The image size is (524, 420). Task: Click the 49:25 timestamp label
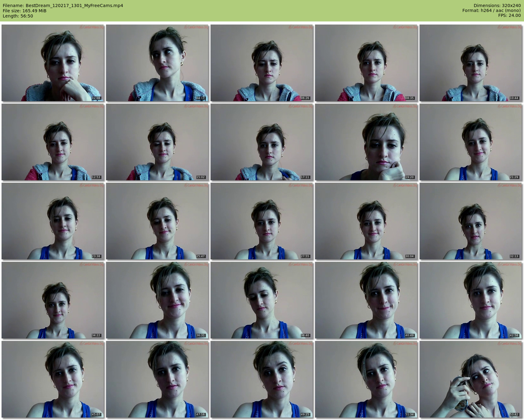305,414
